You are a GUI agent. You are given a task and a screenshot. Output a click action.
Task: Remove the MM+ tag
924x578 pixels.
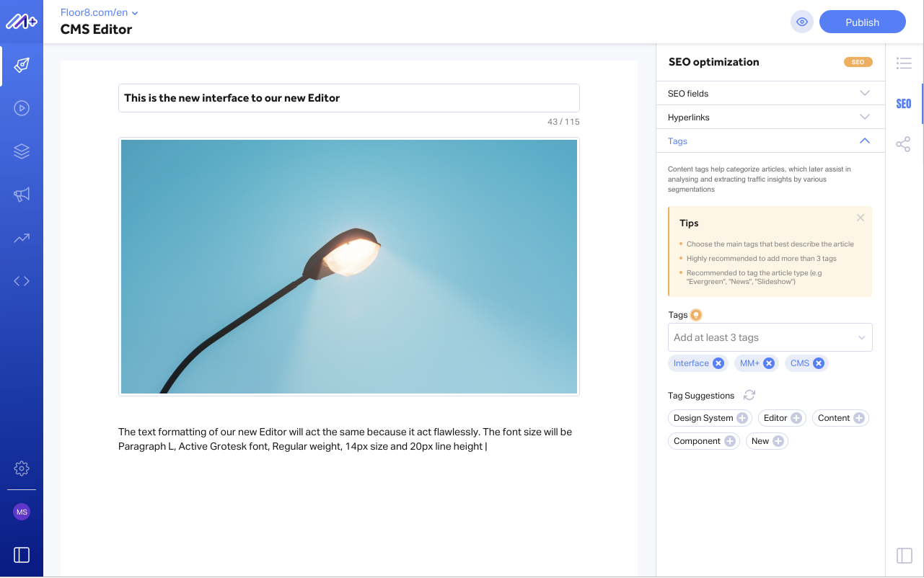tap(769, 363)
